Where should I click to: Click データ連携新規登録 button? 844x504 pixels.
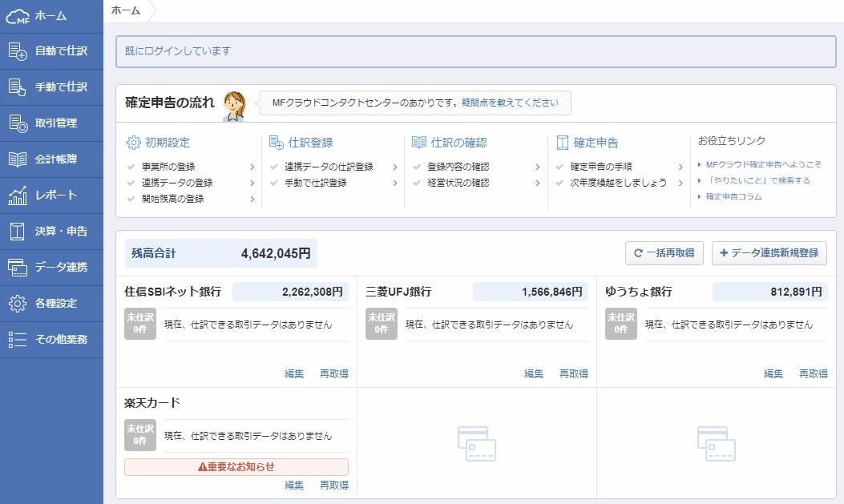[769, 253]
